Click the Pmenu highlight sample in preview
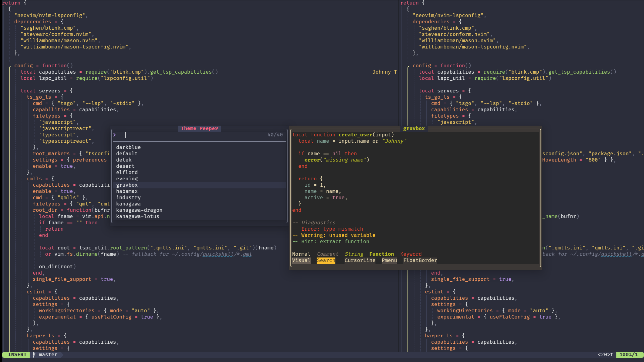The height and width of the screenshot is (362, 644). 389,260
